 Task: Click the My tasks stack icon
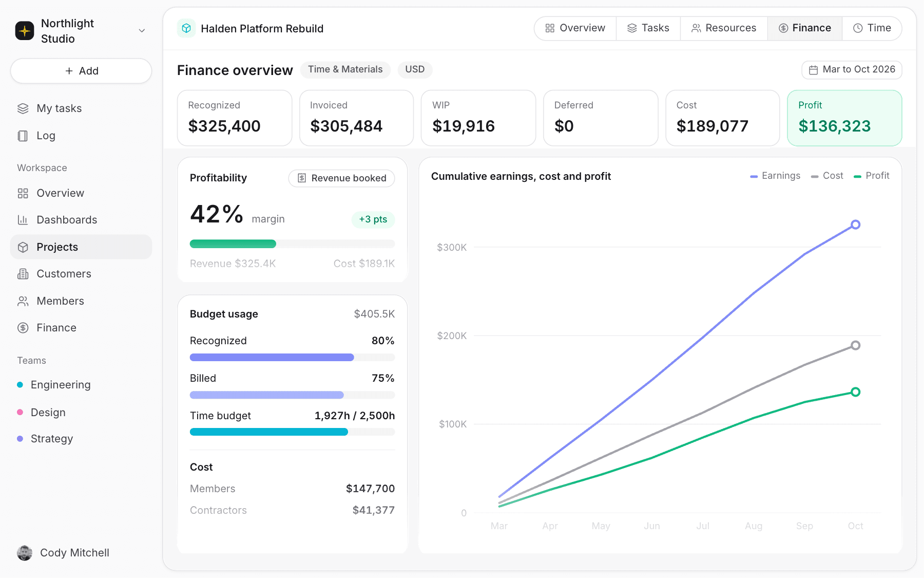23,108
